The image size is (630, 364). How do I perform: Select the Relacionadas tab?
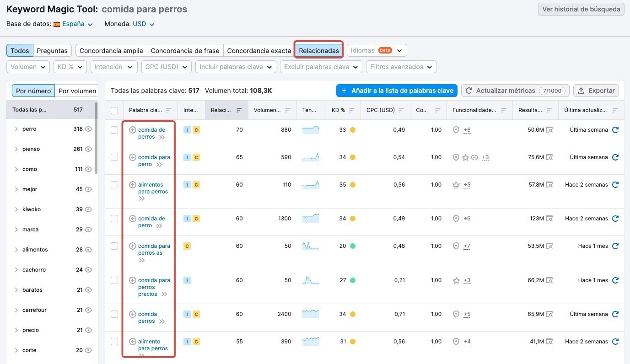pos(319,50)
